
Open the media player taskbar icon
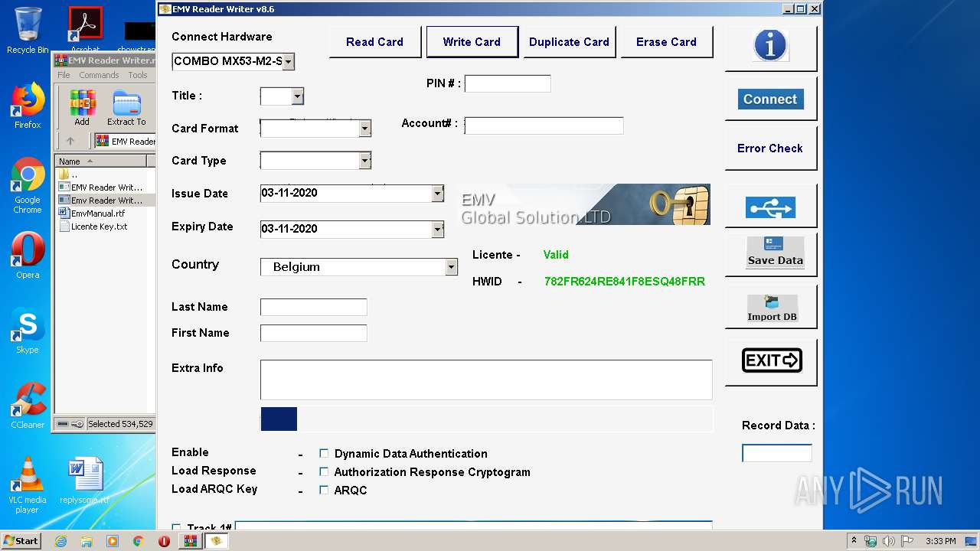[x=113, y=541]
